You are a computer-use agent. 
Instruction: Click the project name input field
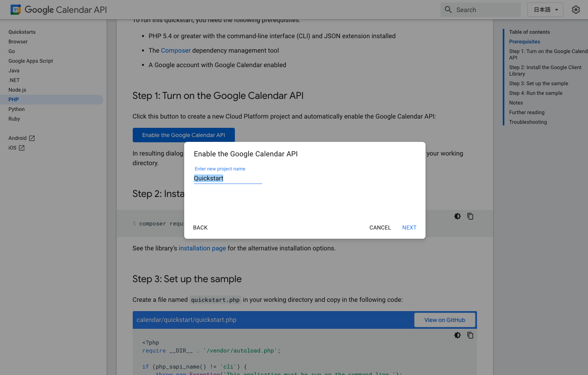(228, 178)
